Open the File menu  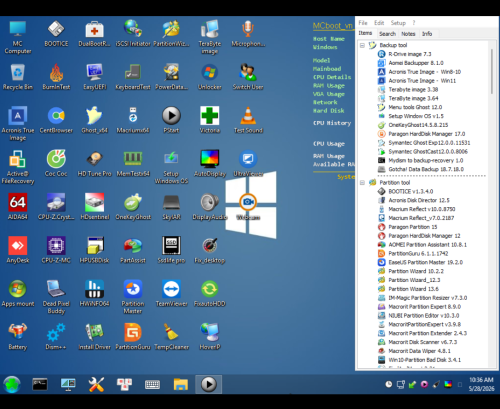[363, 23]
